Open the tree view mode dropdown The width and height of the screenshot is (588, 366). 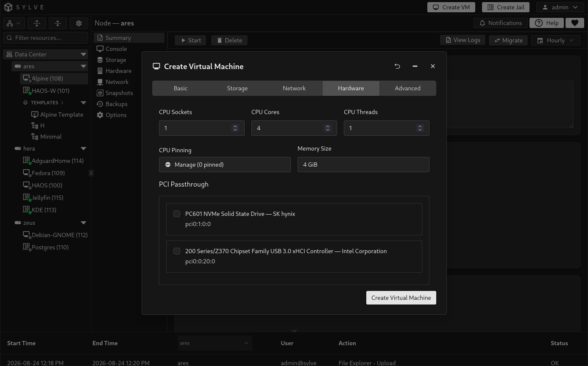pyautogui.click(x=14, y=23)
